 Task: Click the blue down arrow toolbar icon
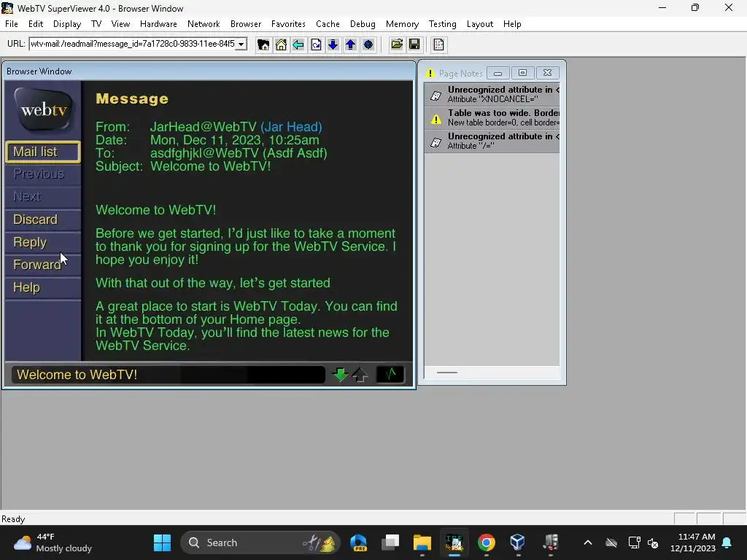[x=333, y=44]
